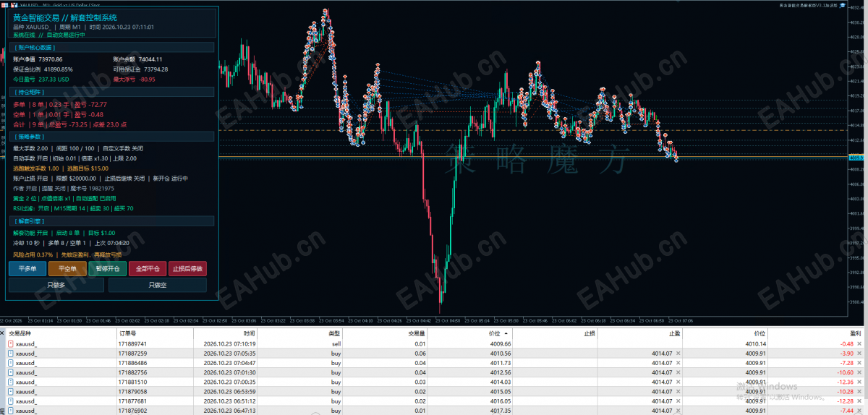Click the 只做多 button
Screen dimensions: 868x415
pos(56,286)
